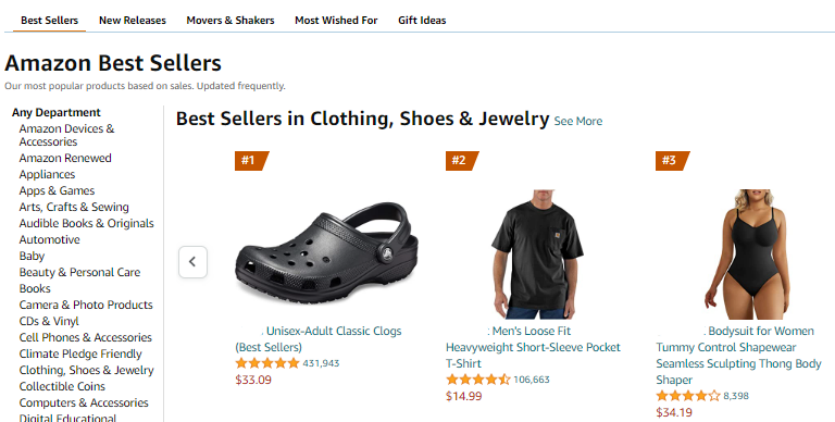Click the $14.99 T-shirt price
The image size is (835, 422).
(x=464, y=396)
